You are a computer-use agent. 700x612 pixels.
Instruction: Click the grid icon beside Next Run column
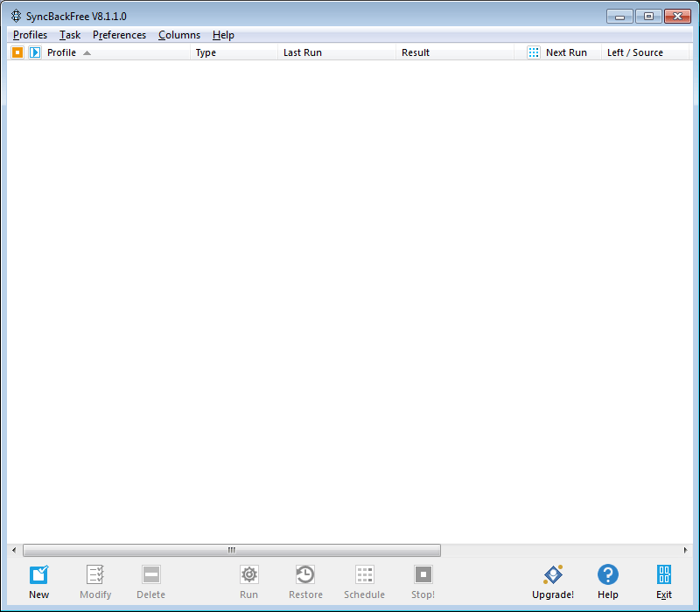coord(534,52)
